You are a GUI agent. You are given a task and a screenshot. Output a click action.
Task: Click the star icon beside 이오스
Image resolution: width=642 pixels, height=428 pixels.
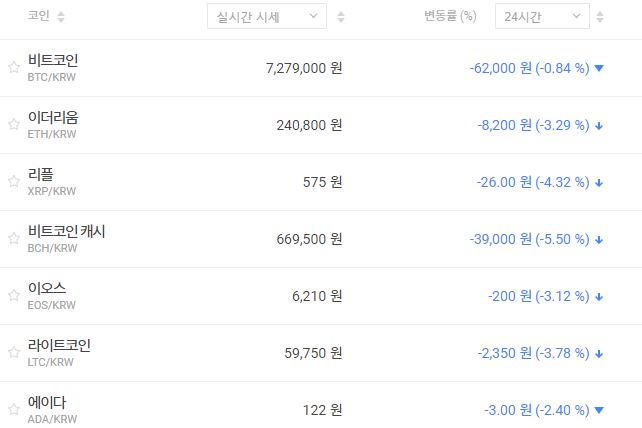[14, 296]
